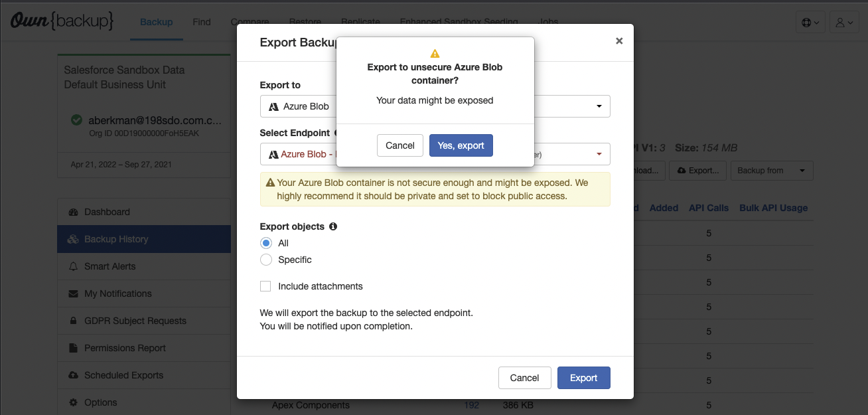Image resolution: width=868 pixels, height=415 pixels.
Task: Click the Apr 21, 2022 – Sep 27, 2021 date range
Action: [120, 164]
